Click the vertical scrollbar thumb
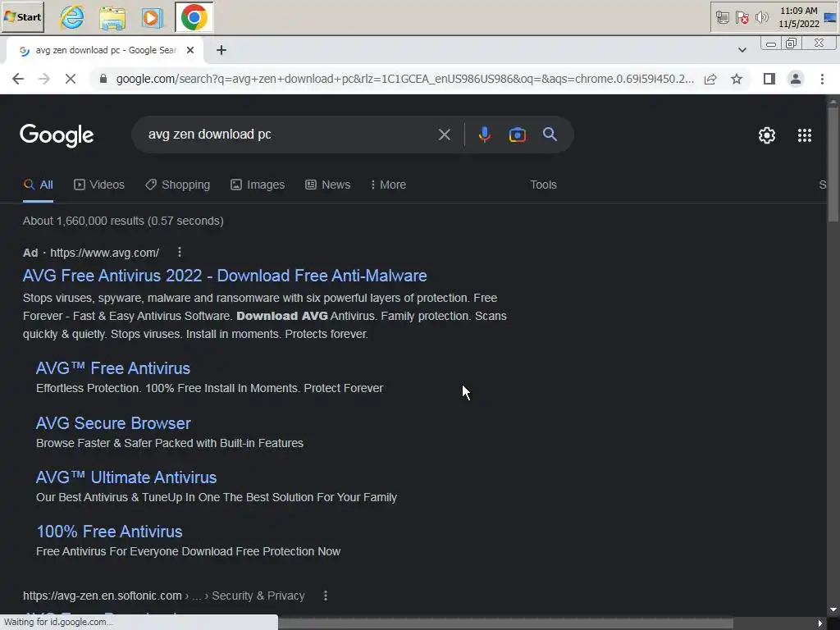 [x=833, y=163]
